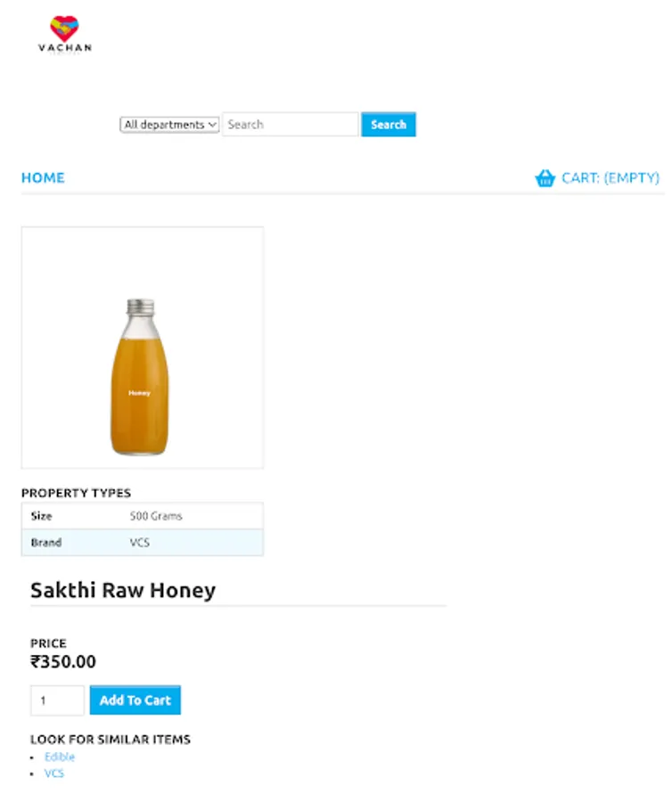Add the honey to the cart
The width and height of the screenshot is (672, 802).
click(135, 700)
